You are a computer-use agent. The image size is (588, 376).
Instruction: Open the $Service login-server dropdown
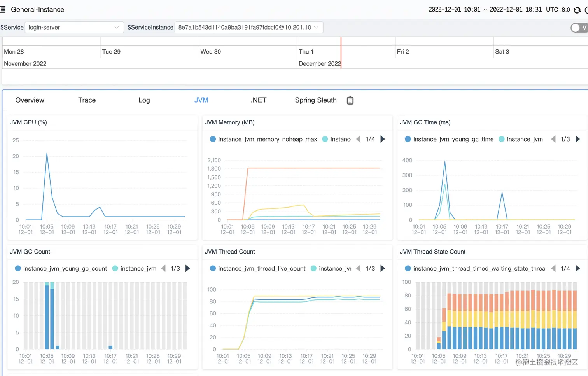pos(74,27)
